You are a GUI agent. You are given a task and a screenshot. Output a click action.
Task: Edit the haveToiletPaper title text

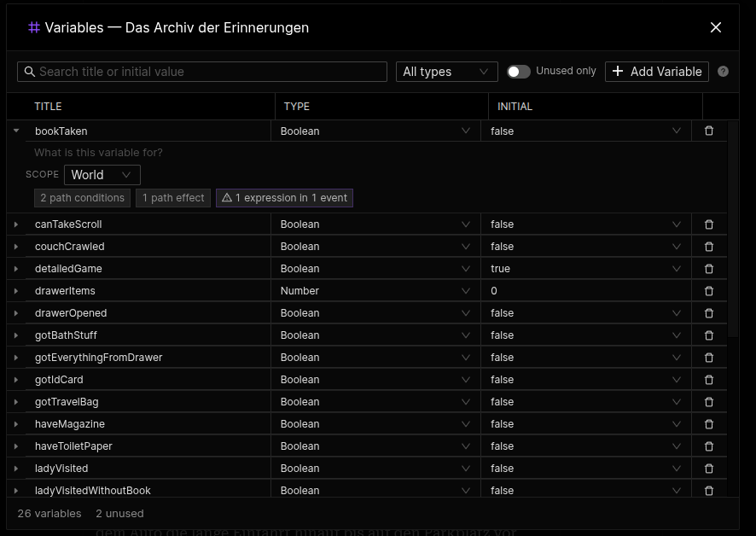pos(73,446)
